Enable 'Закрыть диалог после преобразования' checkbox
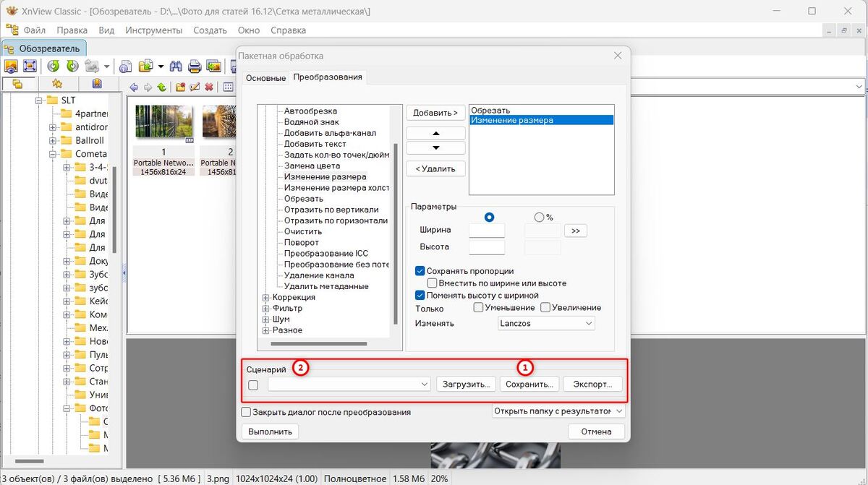The image size is (868, 485). pyautogui.click(x=247, y=412)
